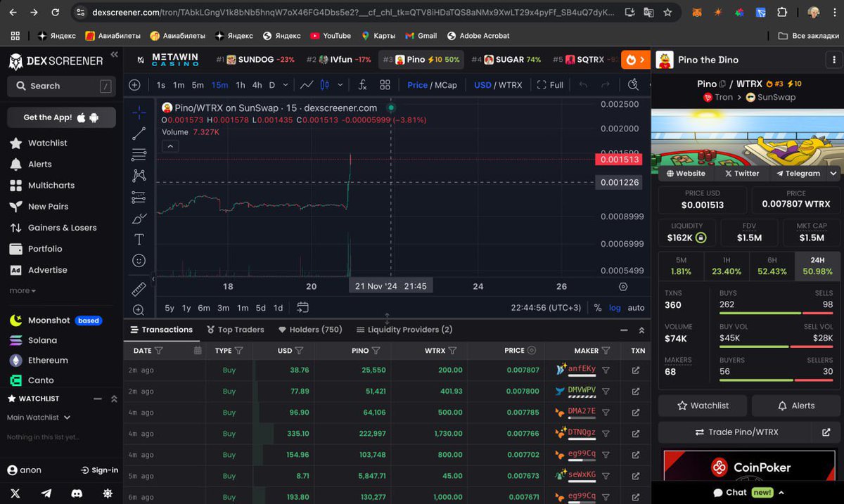This screenshot has width=844, height=504.
Task: Expand social links dropdown beside Telegram
Action: pos(833,173)
